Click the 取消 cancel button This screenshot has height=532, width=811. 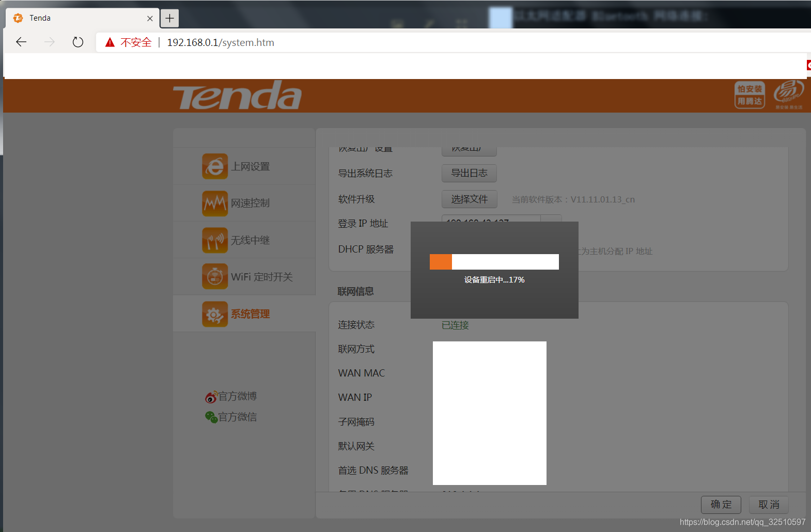769,505
